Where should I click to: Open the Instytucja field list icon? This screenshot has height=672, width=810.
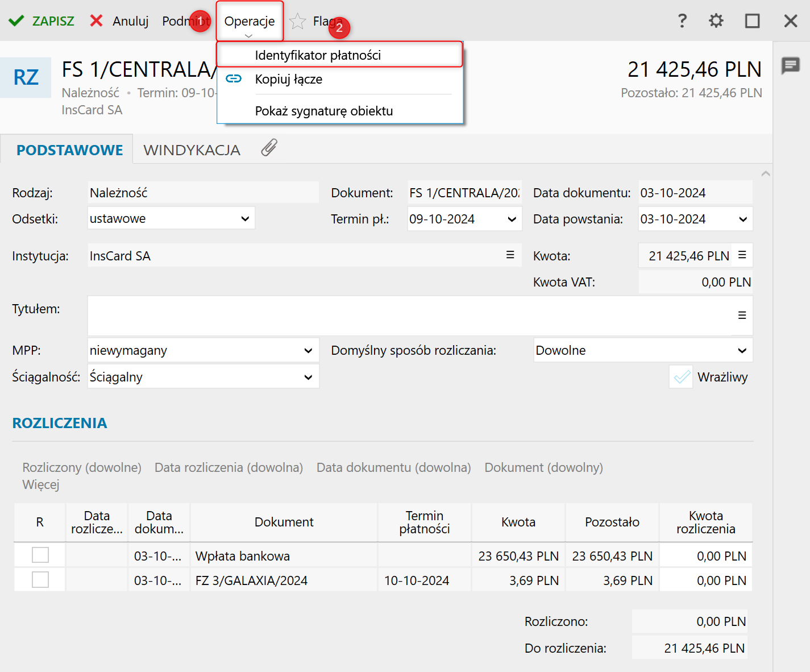[510, 255]
